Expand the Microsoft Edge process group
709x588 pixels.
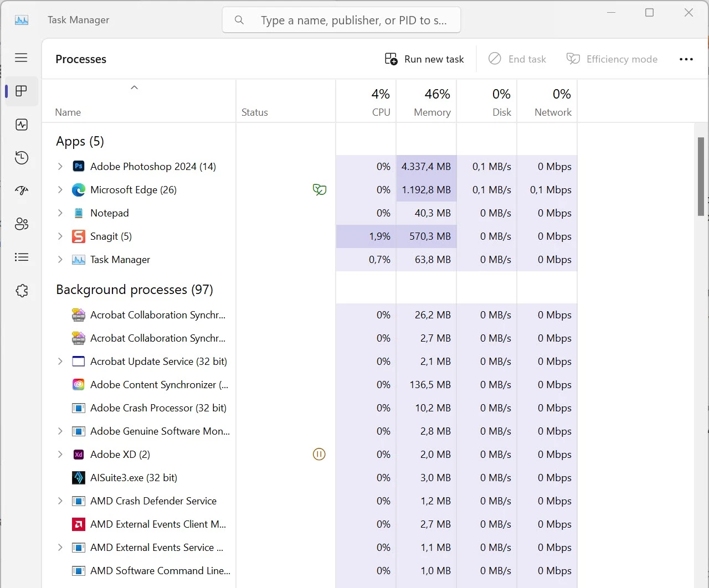tap(60, 189)
